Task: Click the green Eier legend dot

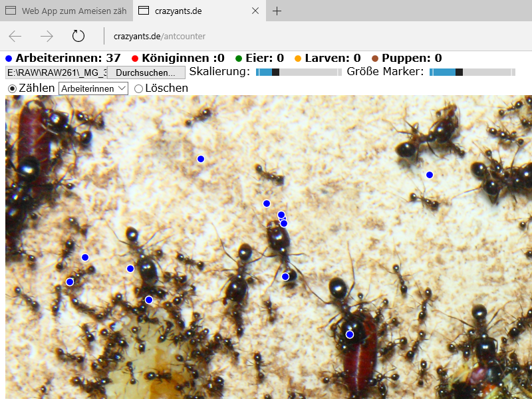Action: (x=239, y=59)
